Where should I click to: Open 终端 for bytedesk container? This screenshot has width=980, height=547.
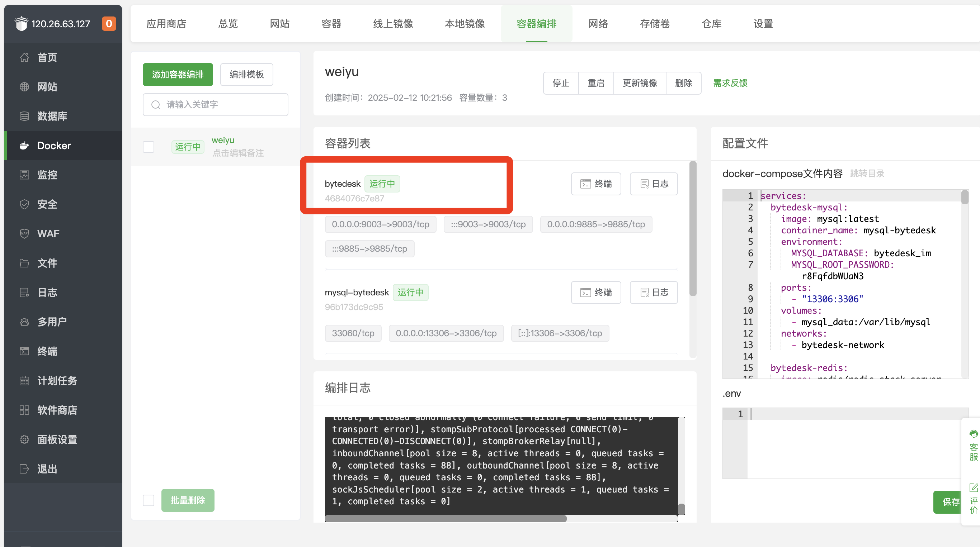[596, 184]
